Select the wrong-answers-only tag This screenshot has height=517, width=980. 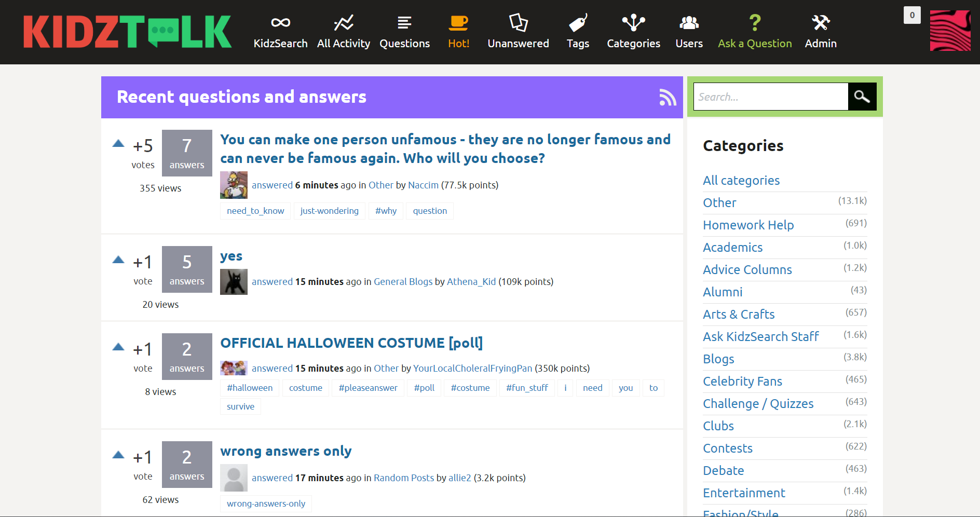click(x=266, y=504)
